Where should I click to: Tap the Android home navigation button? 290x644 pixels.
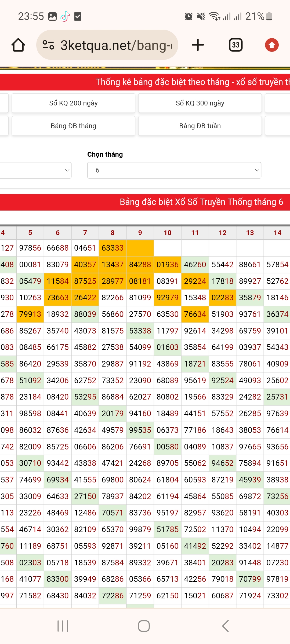pos(144,626)
